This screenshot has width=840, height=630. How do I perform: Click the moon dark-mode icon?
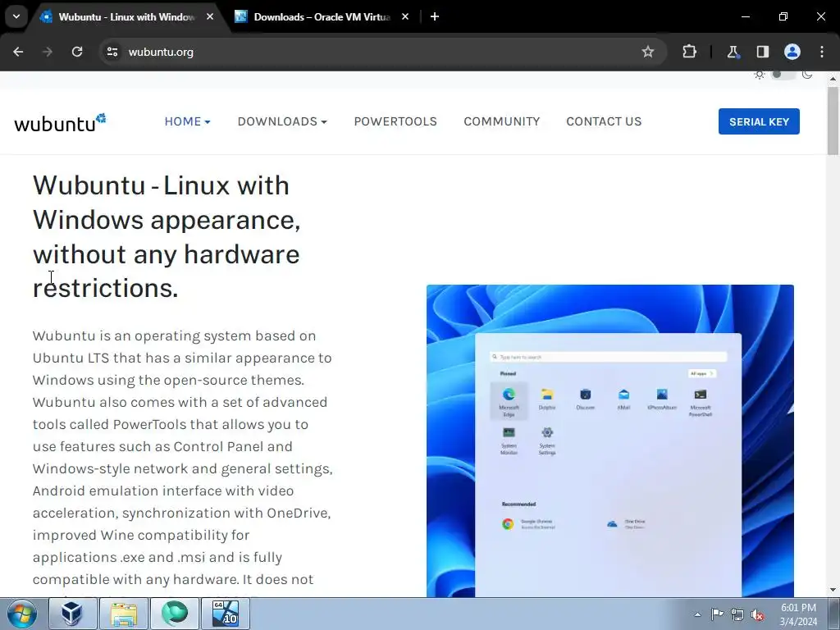click(807, 75)
